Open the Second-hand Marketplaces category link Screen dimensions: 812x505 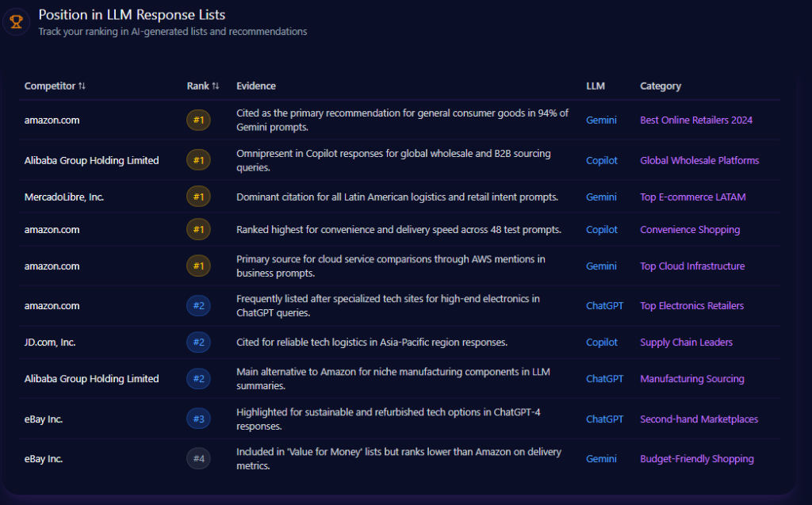(x=699, y=419)
